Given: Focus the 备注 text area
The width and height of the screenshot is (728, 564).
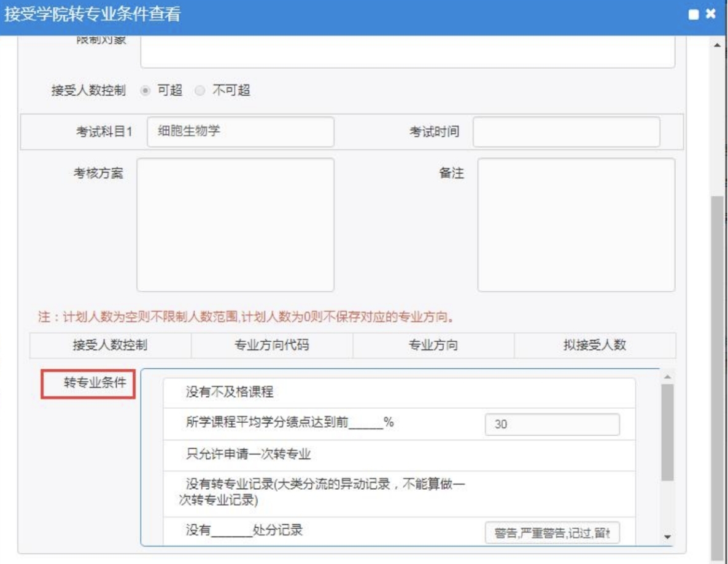Looking at the screenshot, I should pyautogui.click(x=576, y=225).
